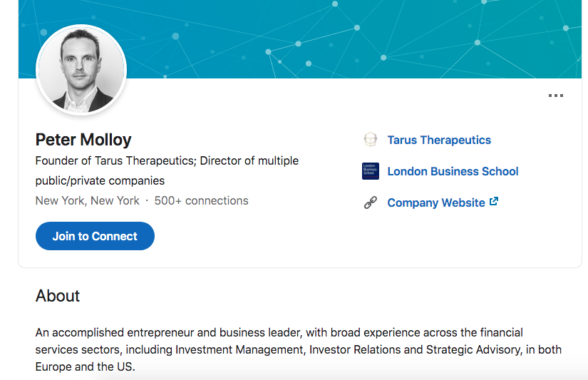Visit the Company Website link
588x380 pixels.
(x=436, y=202)
